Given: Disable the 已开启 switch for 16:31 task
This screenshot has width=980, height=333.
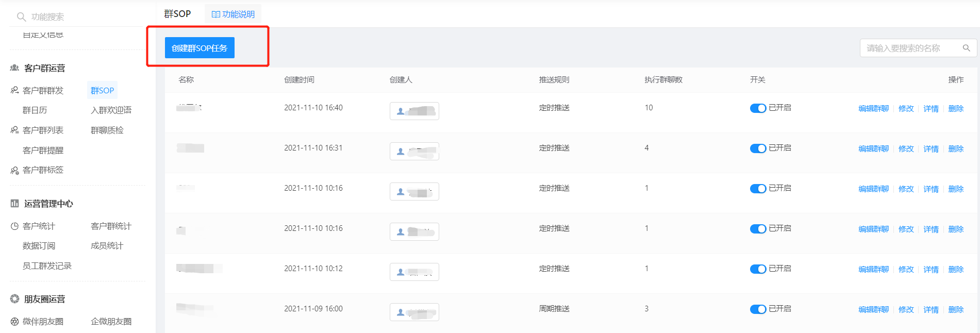Looking at the screenshot, I should (x=758, y=148).
